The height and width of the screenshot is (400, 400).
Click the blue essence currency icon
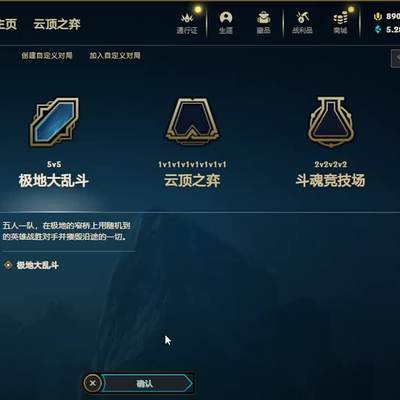click(378, 29)
